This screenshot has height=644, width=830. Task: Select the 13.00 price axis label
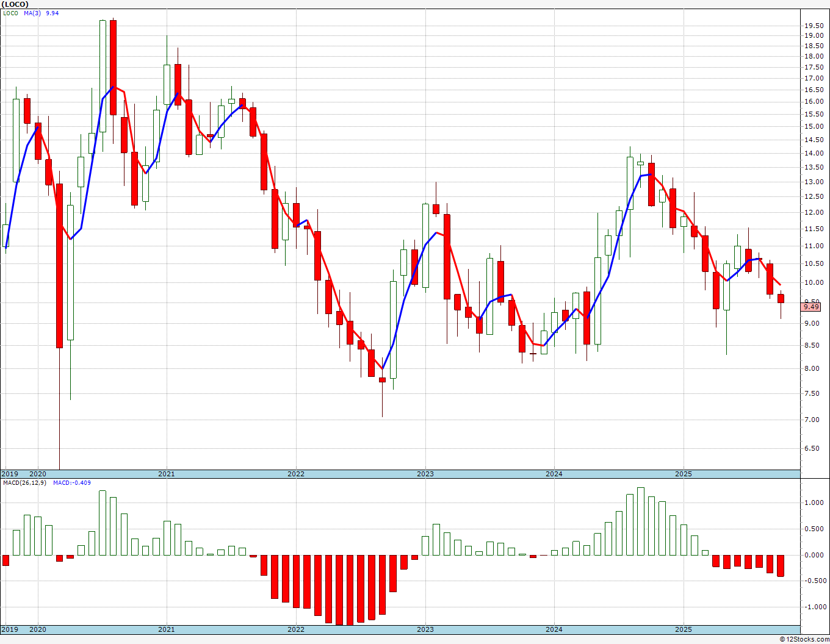813,182
